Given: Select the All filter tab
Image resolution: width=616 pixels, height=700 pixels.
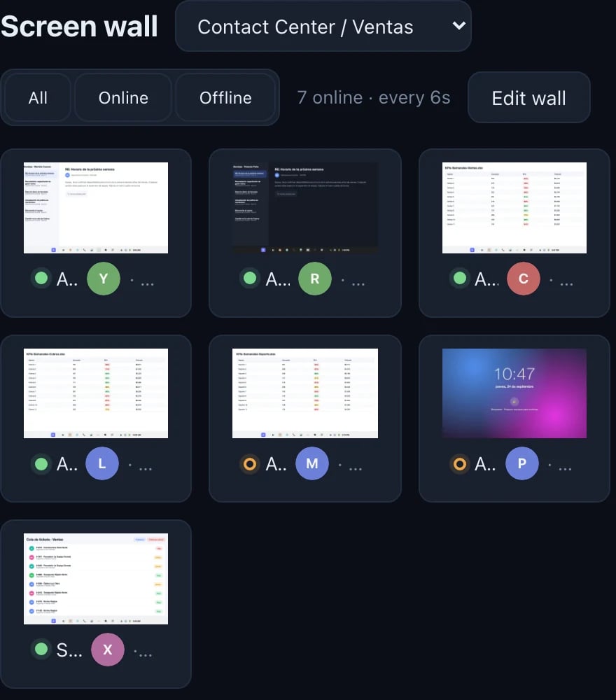Looking at the screenshot, I should [38, 98].
